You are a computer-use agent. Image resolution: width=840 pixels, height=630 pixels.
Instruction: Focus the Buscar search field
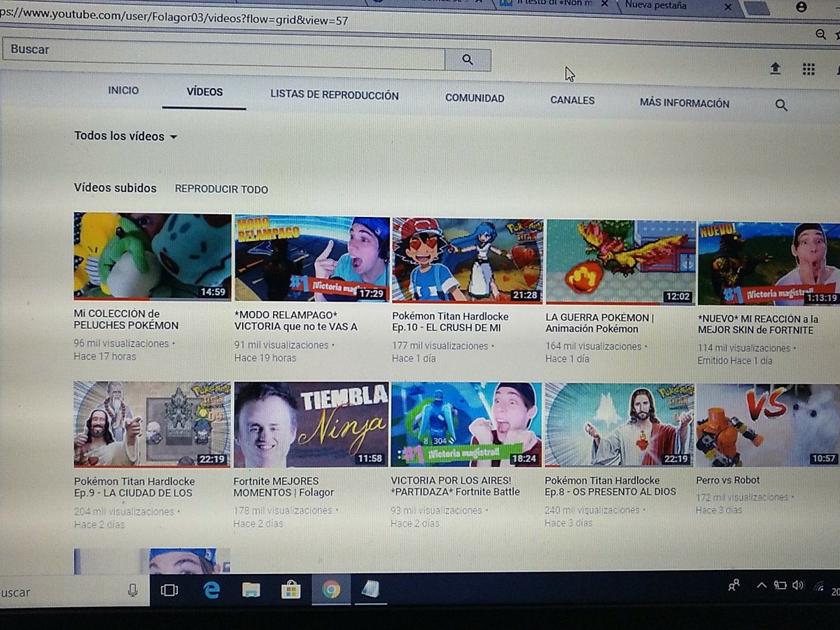pyautogui.click(x=223, y=53)
